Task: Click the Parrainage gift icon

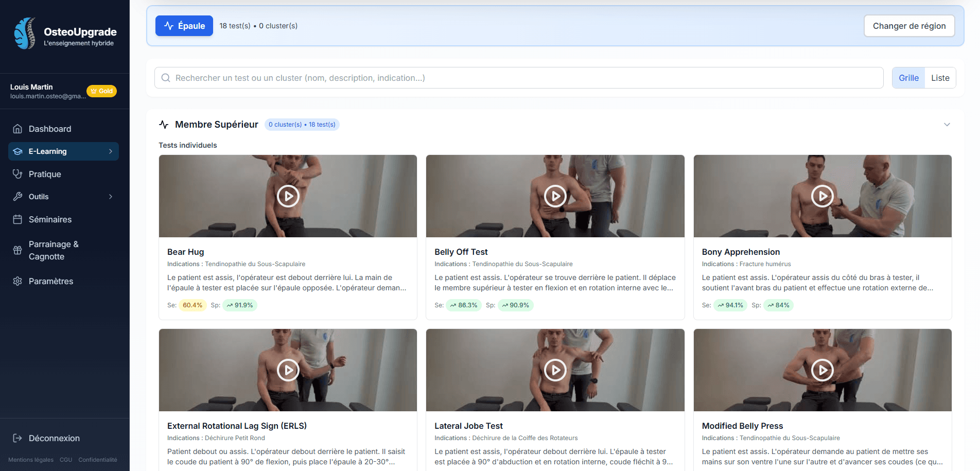Action: 17,250
